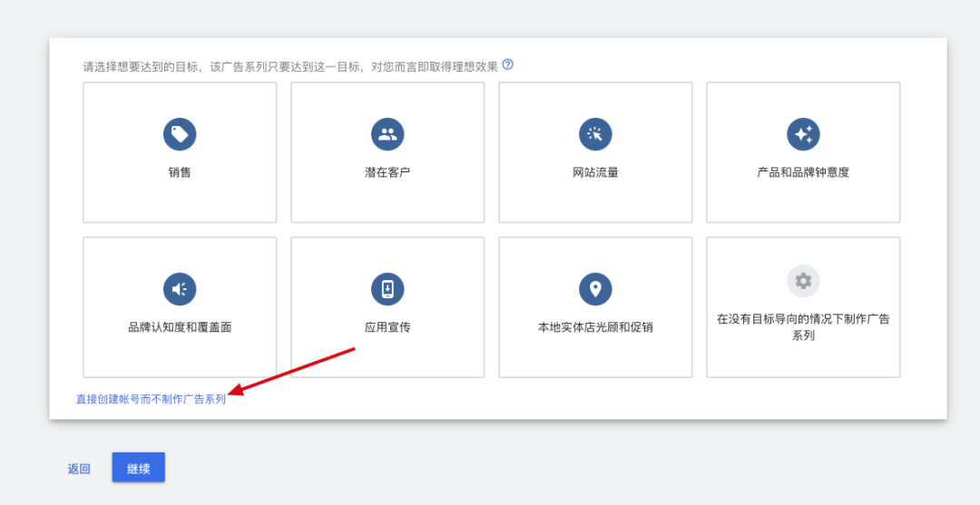Go back with the 返回 link
The image size is (980, 505).
(79, 469)
